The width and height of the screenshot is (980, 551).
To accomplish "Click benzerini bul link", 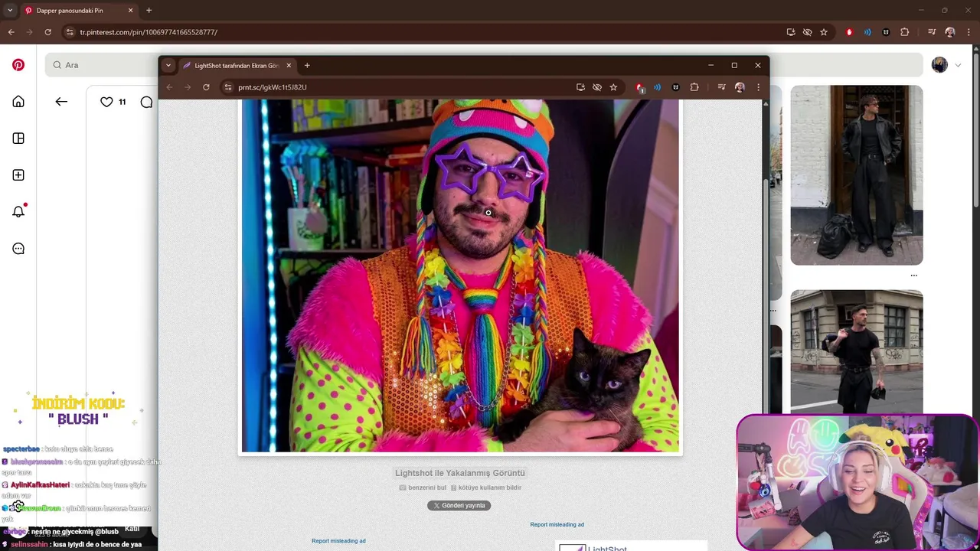I will pyautogui.click(x=422, y=487).
